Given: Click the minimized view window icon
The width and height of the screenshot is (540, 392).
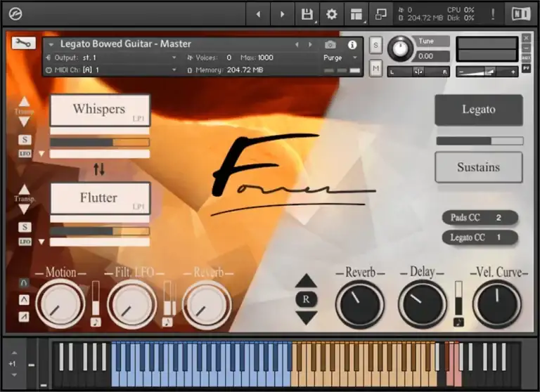Looking at the screenshot, I should (380, 14).
